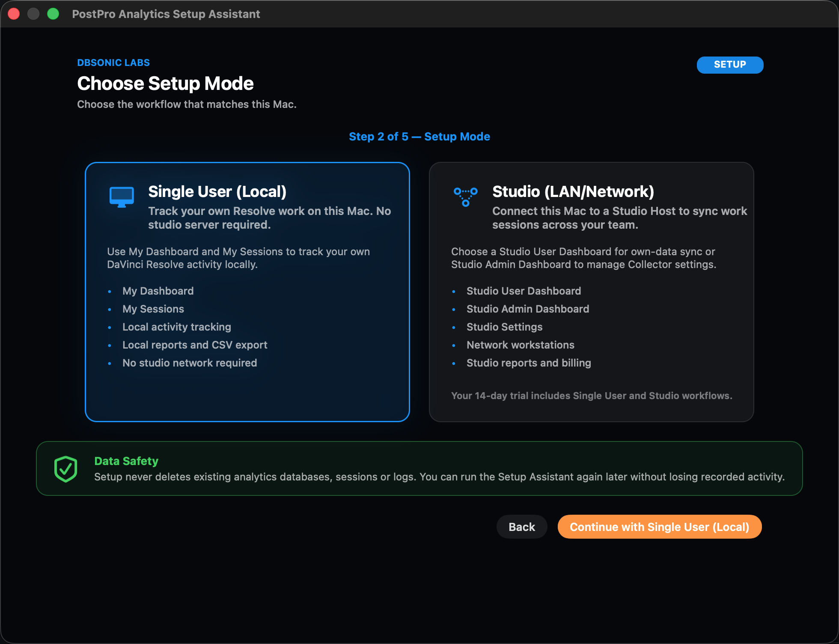Viewport: 839px width, 644px height.
Task: Close the Setup Assistant window
Action: tap(14, 14)
